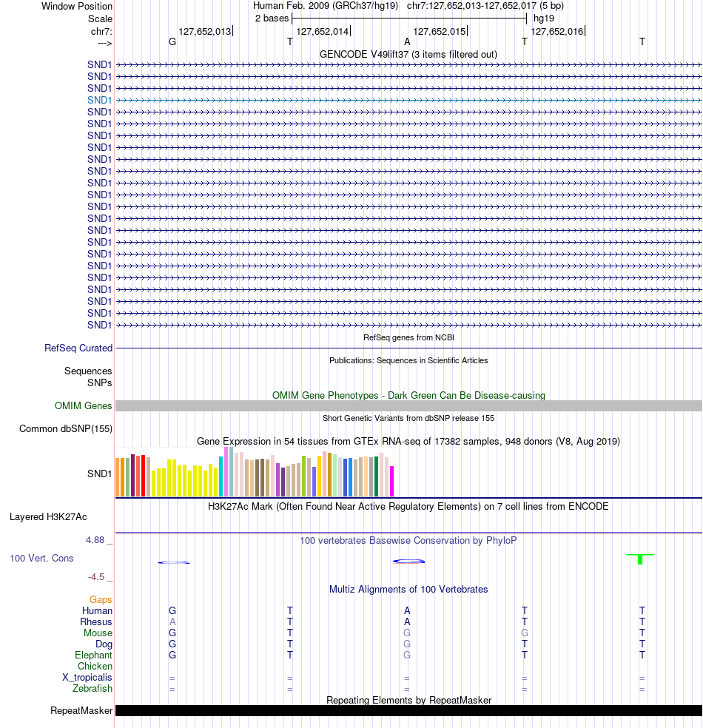Image resolution: width=703 pixels, height=728 pixels.
Task: Click the 'X_tropicalis' alignment row label
Action: coord(87,678)
